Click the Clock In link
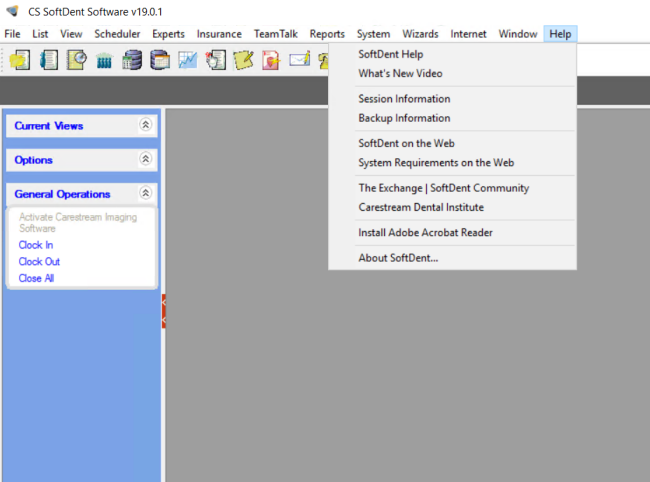 pos(36,245)
